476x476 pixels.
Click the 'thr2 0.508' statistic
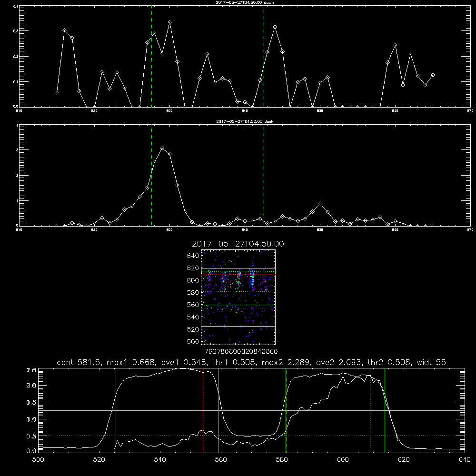pyautogui.click(x=389, y=362)
